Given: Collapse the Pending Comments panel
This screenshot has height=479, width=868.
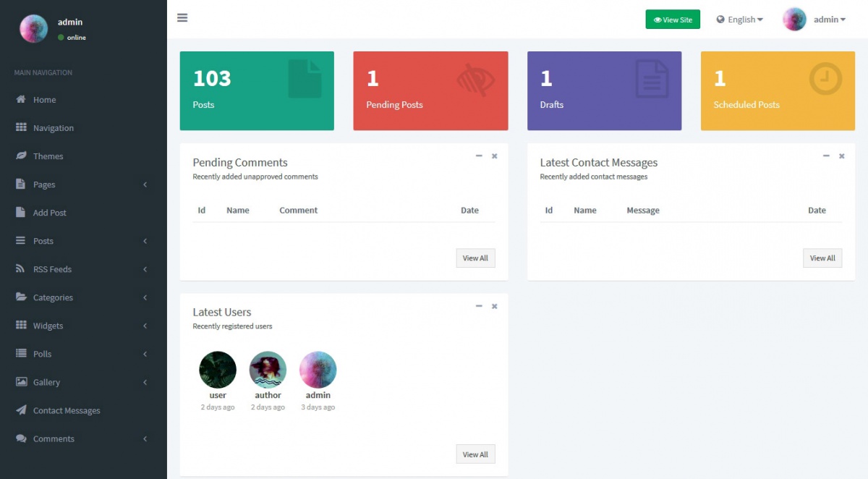Looking at the screenshot, I should tap(479, 156).
